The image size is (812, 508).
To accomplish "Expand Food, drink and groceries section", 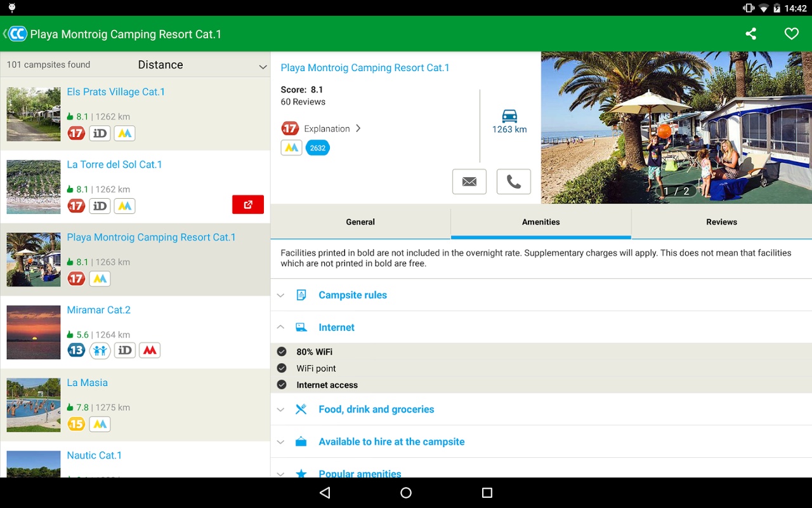I will 541,409.
